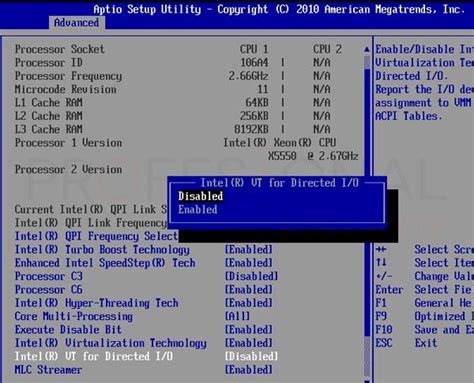Select the MLC Streamer option
Screen dimensions: 474x383
(48, 369)
